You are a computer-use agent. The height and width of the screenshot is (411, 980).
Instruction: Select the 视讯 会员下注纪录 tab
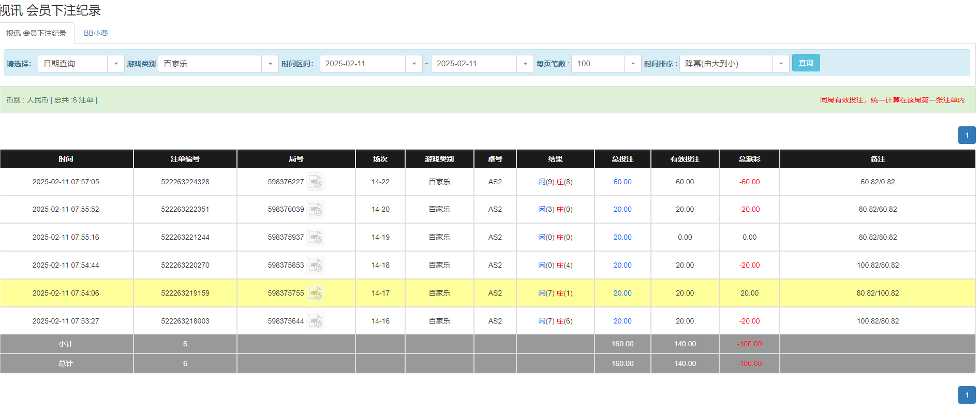(x=36, y=33)
